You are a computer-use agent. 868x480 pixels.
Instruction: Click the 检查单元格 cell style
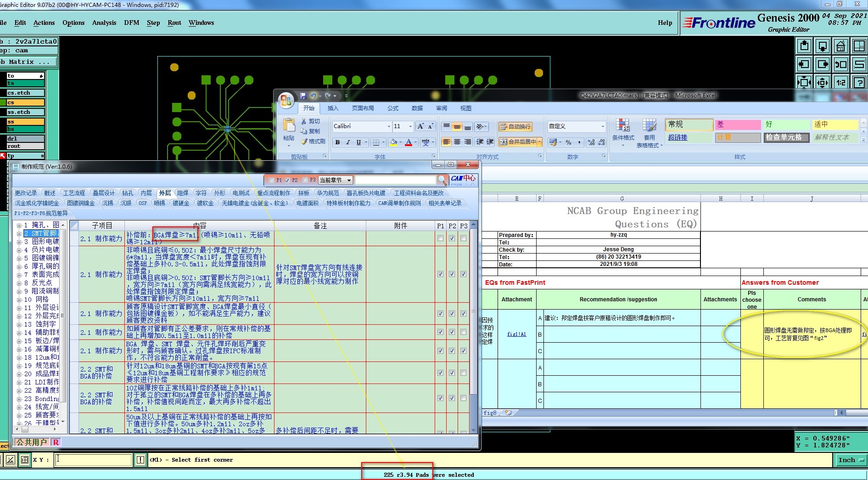coord(786,137)
